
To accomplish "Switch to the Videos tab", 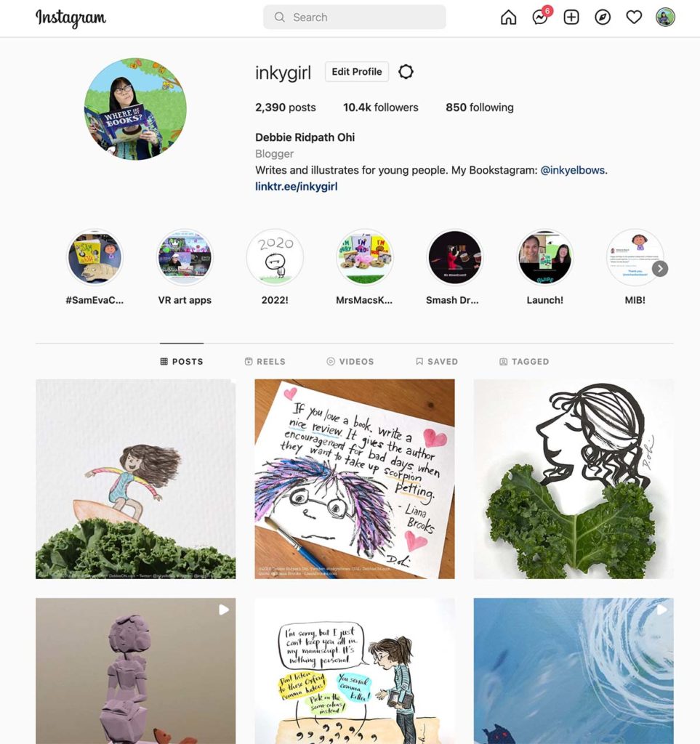I will (350, 362).
